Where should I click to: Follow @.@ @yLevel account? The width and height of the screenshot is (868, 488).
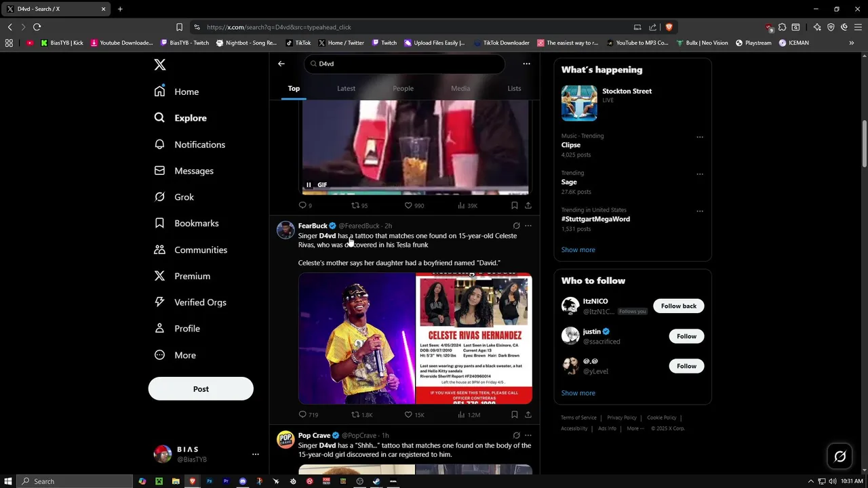(x=686, y=366)
